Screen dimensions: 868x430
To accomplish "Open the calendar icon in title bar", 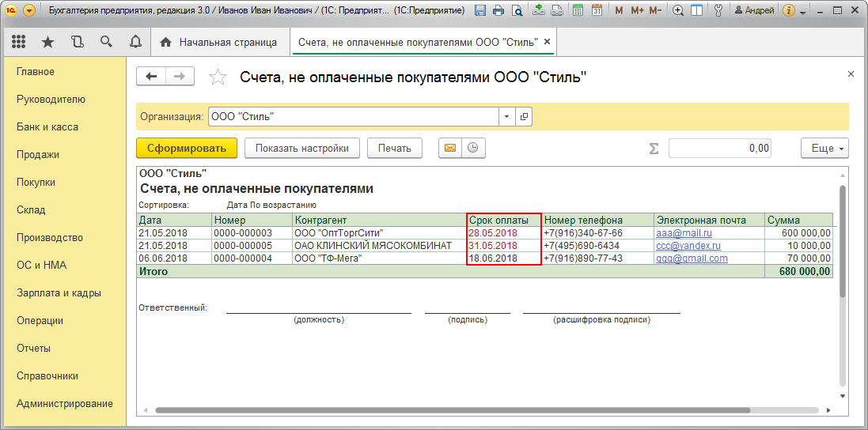I will [597, 11].
